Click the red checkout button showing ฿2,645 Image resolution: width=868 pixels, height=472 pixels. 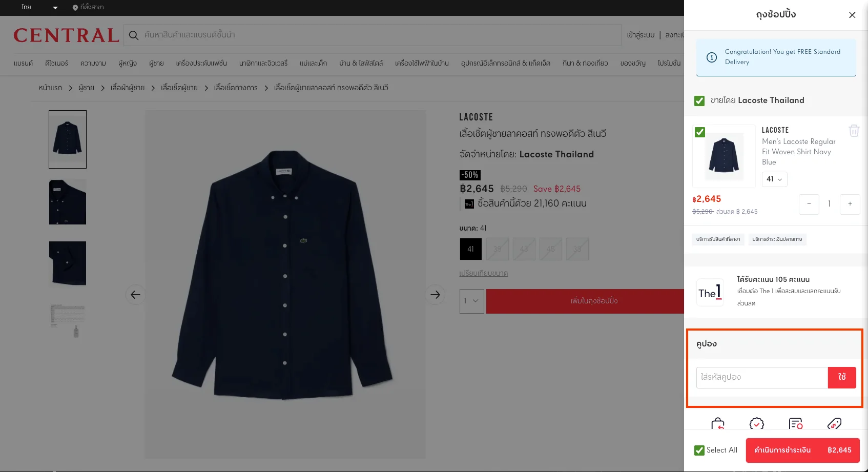[802, 450]
